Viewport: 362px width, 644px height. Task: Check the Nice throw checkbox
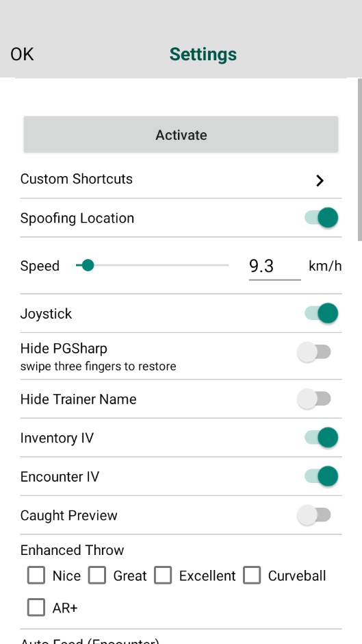[36, 575]
